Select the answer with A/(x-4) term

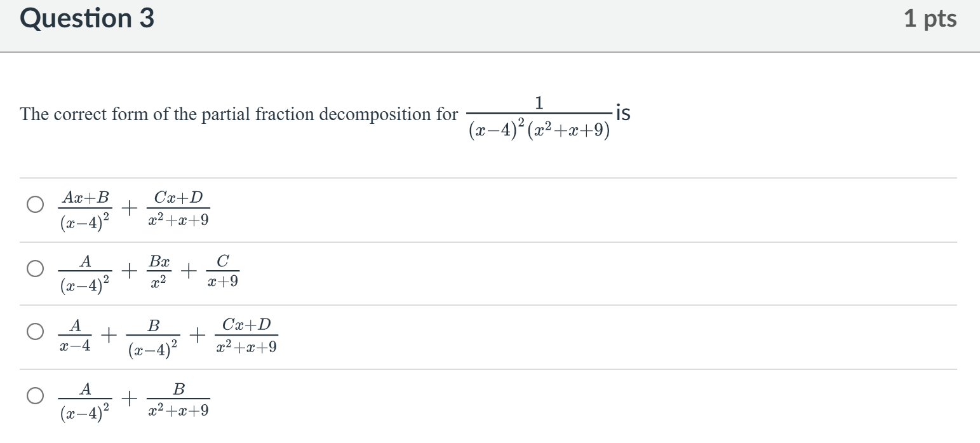34,332
